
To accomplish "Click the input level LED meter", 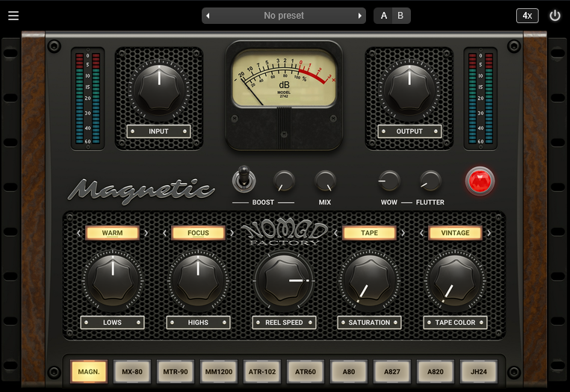I will 87,99.
